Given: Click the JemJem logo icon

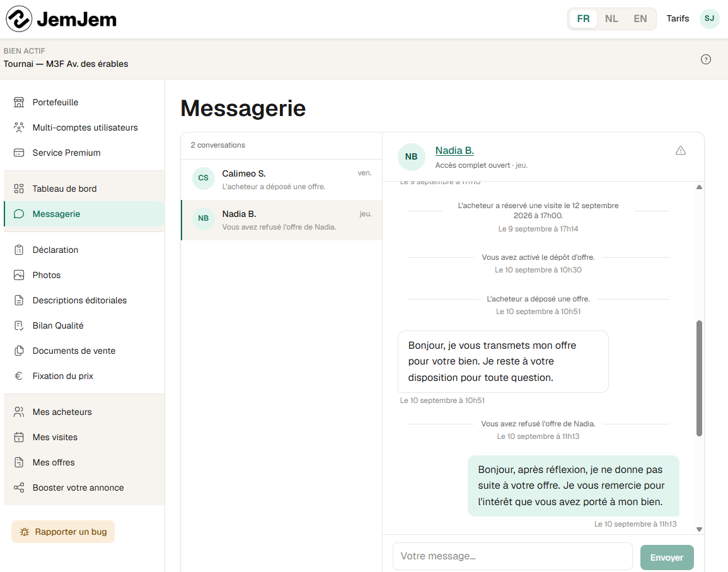Looking at the screenshot, I should point(19,19).
